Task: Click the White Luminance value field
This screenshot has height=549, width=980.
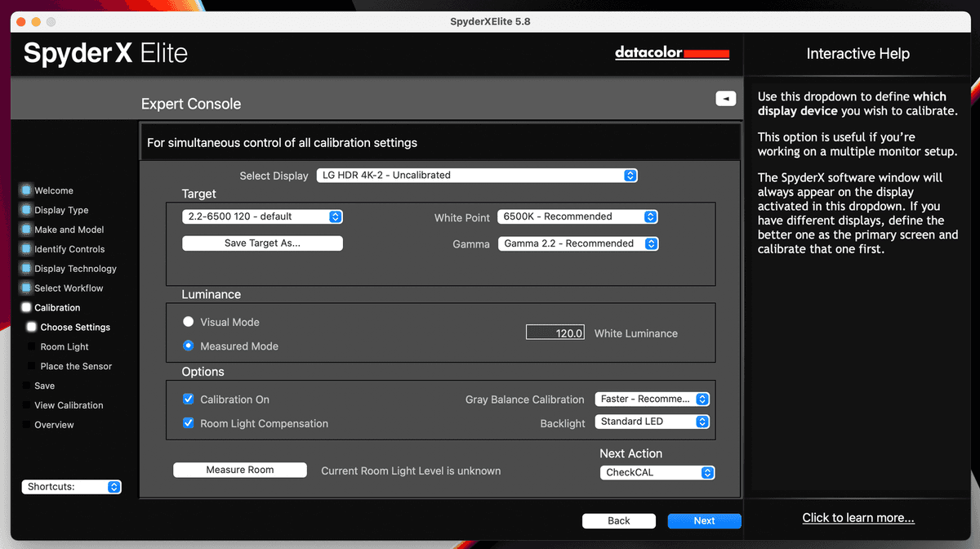Action: 555,333
